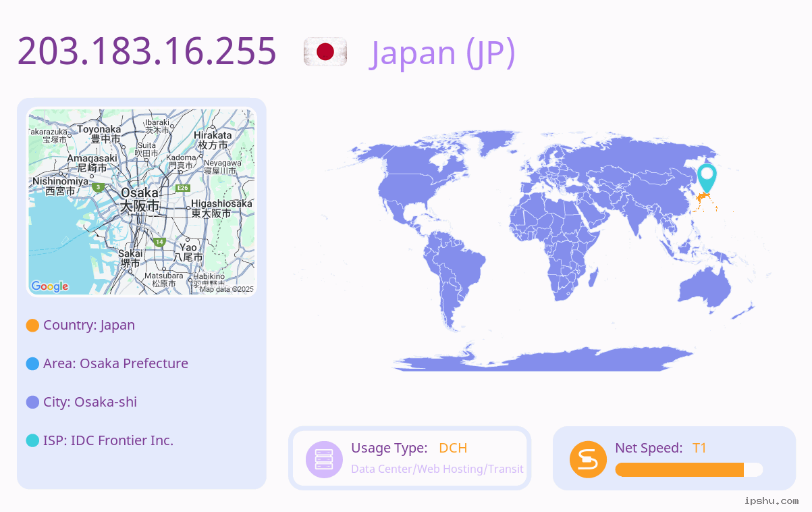Click the Country: Japan text
Screen dimensions: 812x512
[89, 325]
